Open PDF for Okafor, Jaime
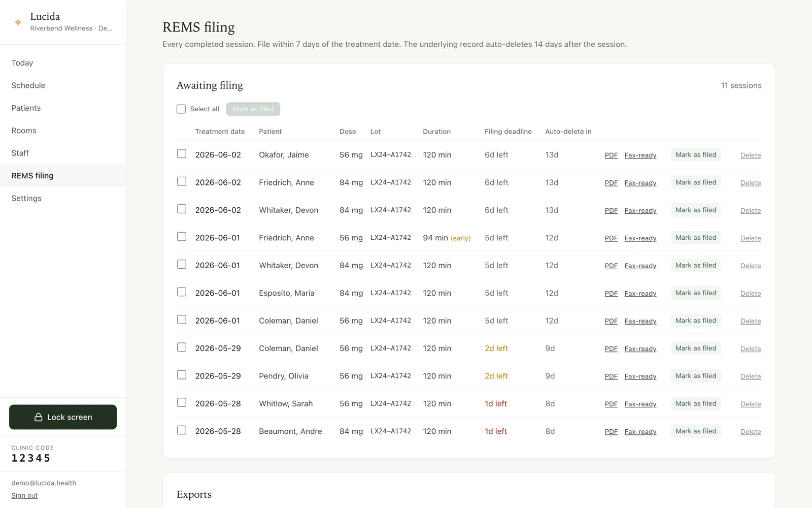The image size is (812, 508). (x=611, y=155)
